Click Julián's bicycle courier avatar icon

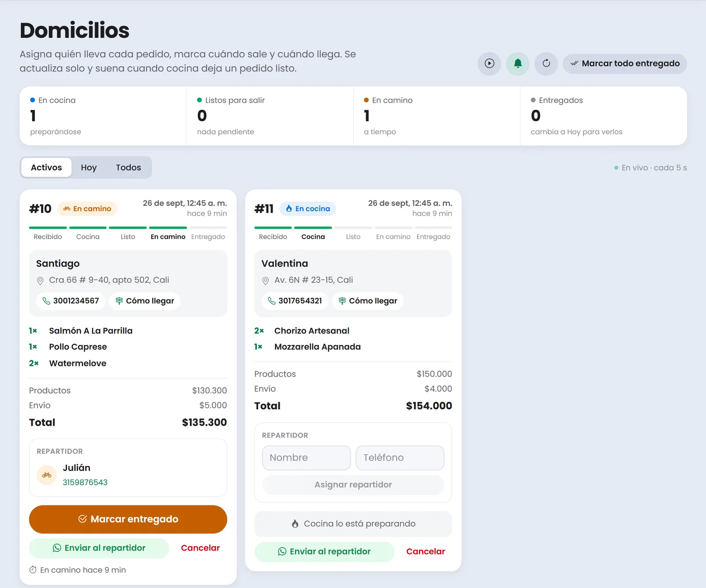point(47,475)
